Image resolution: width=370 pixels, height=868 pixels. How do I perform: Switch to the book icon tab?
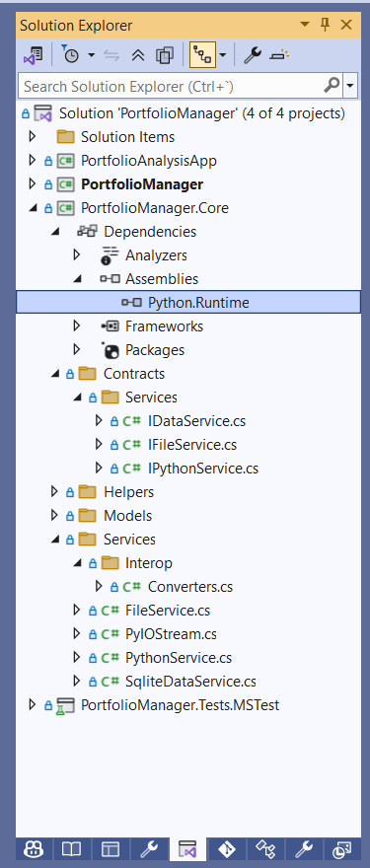tap(72, 849)
